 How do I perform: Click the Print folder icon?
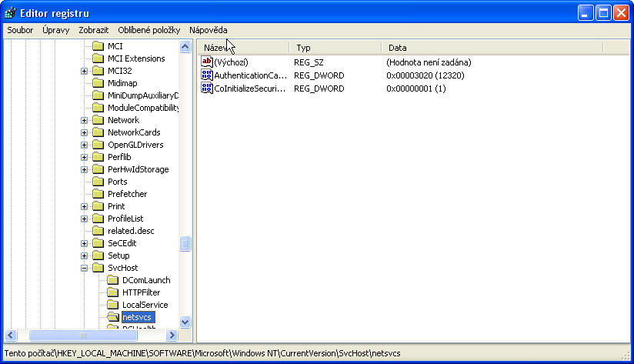coord(98,206)
